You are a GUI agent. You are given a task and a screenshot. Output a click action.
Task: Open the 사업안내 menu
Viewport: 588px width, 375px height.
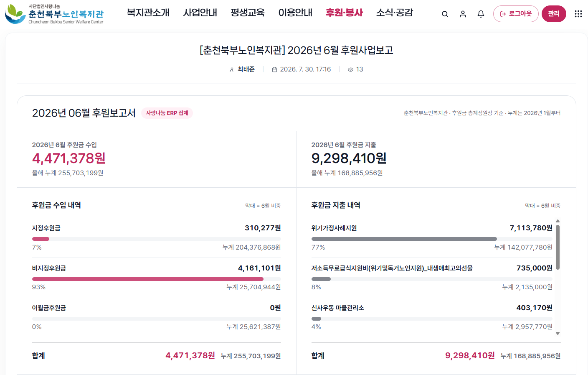(x=200, y=13)
